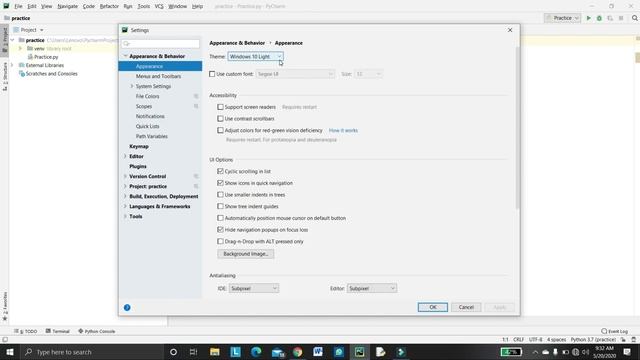This screenshot has height=360, width=640.
Task: Open the Event Log
Action: tap(614, 331)
